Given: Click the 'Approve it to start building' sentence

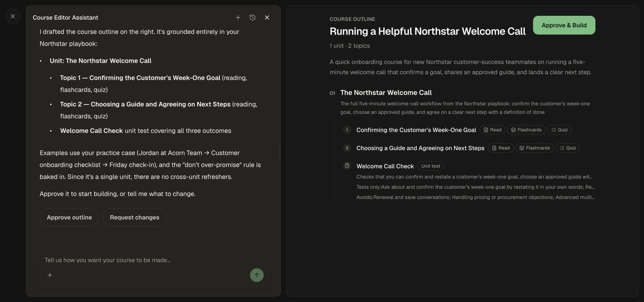Looking at the screenshot, I should (118, 194).
